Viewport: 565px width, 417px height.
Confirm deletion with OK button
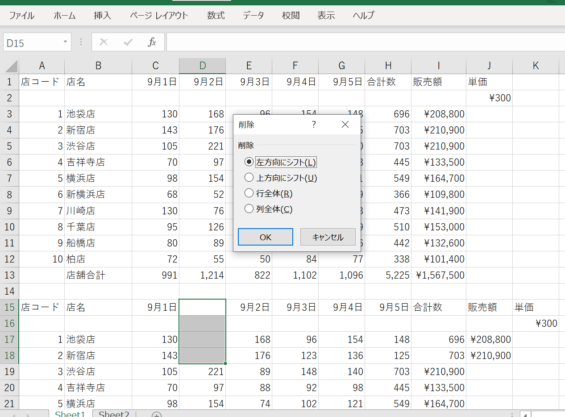pos(265,237)
